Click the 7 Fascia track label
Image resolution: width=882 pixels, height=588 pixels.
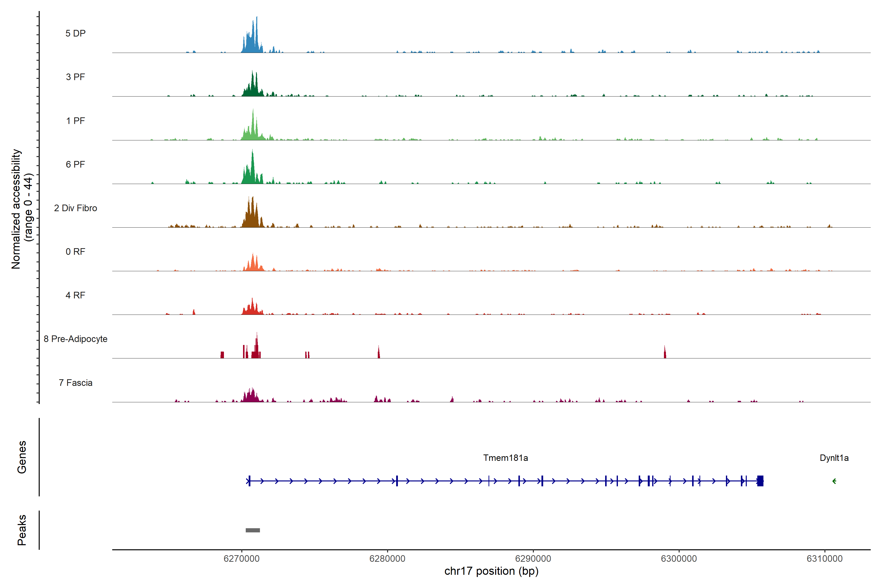pyautogui.click(x=75, y=382)
